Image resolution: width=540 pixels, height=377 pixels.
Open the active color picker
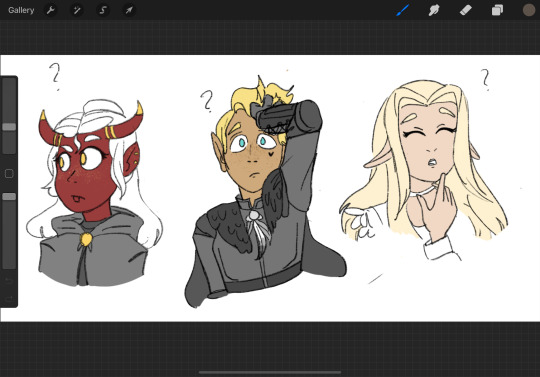(529, 10)
